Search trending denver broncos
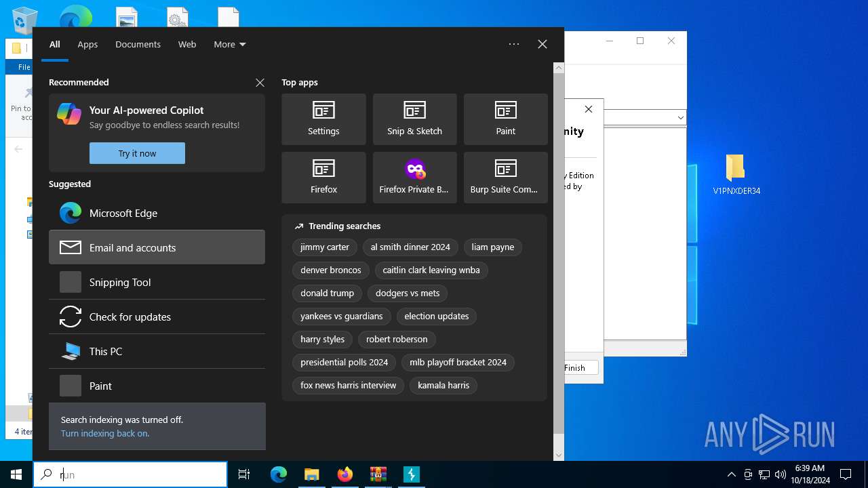This screenshot has height=488, width=868. [x=331, y=270]
